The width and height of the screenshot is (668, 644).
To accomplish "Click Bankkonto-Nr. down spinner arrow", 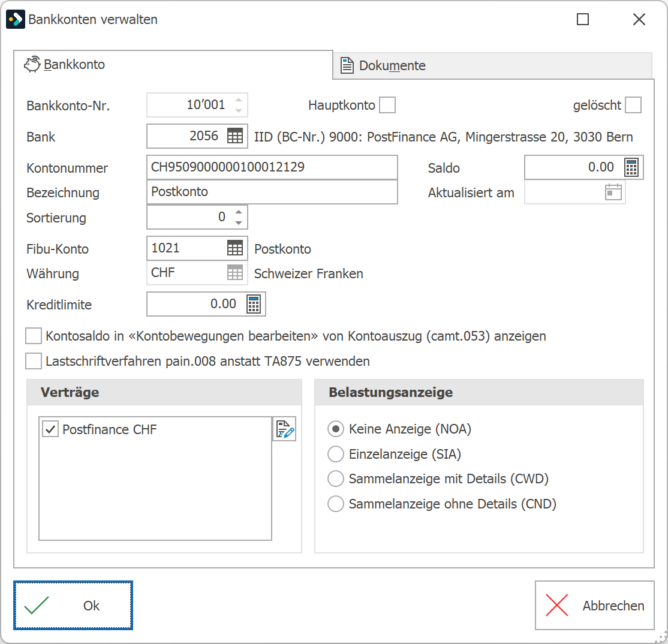I will [x=239, y=111].
